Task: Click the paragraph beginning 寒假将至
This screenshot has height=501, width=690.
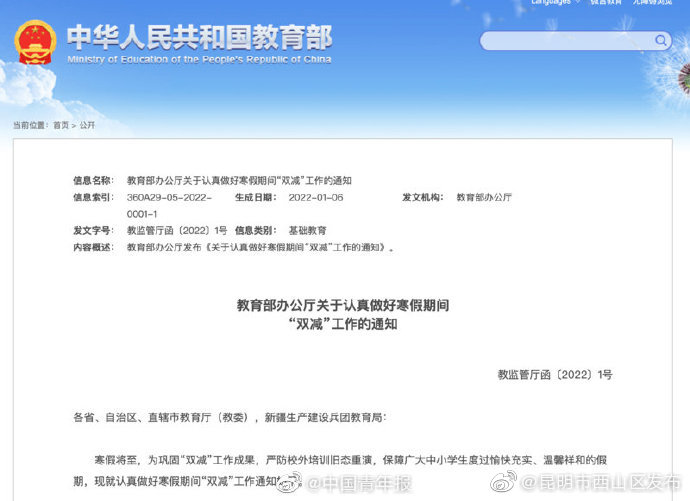Action: tap(340, 471)
